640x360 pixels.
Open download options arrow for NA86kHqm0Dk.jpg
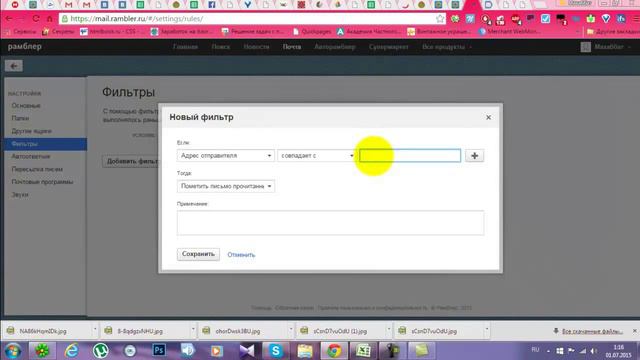(95, 329)
